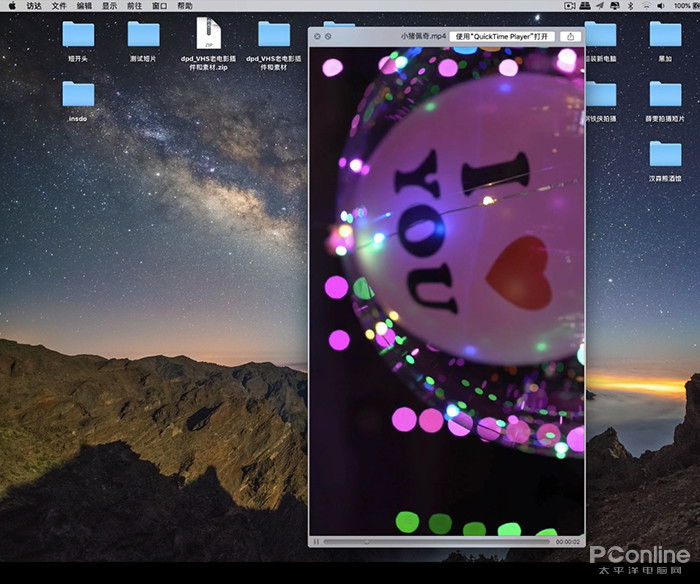Select the 黑加 folder
Viewport: 700px width, 584px height.
coord(665,35)
